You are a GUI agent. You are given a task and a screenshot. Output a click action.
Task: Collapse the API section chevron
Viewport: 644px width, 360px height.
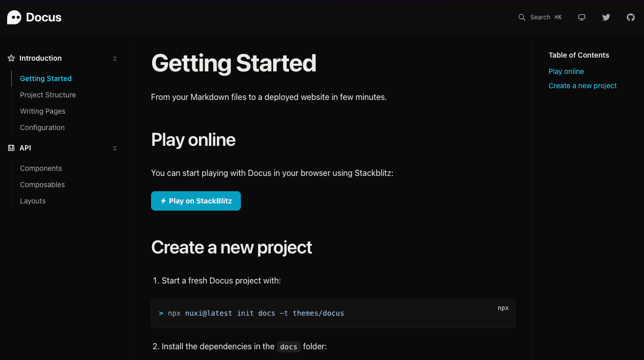coord(115,148)
